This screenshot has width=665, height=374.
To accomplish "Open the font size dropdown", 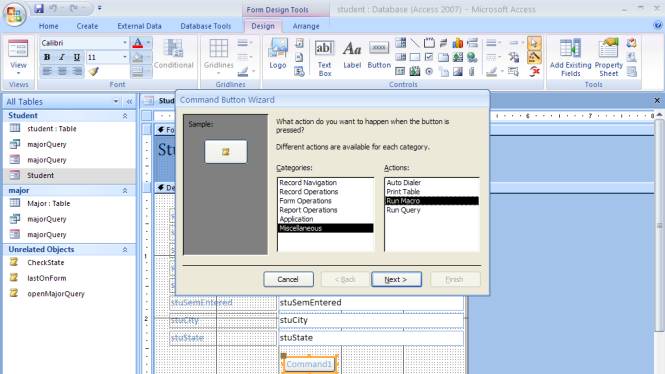I will [125, 57].
